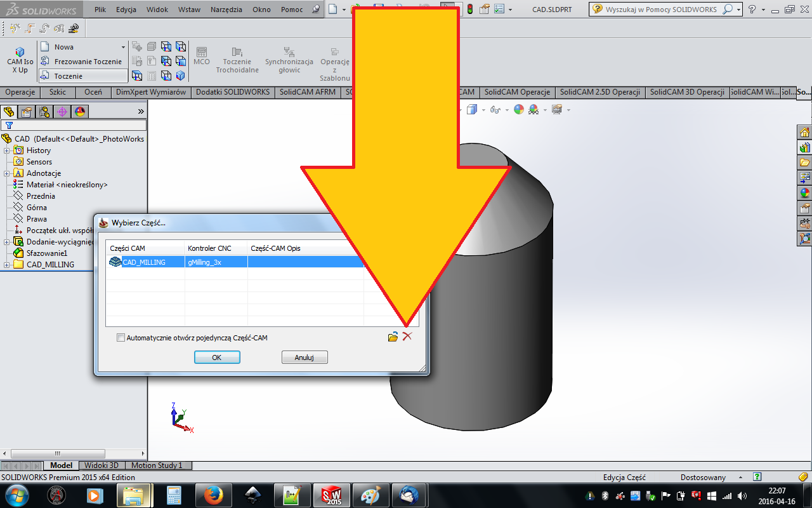Image resolution: width=812 pixels, height=508 pixels.
Task: Click the edit appearance color sphere
Action: (519, 109)
